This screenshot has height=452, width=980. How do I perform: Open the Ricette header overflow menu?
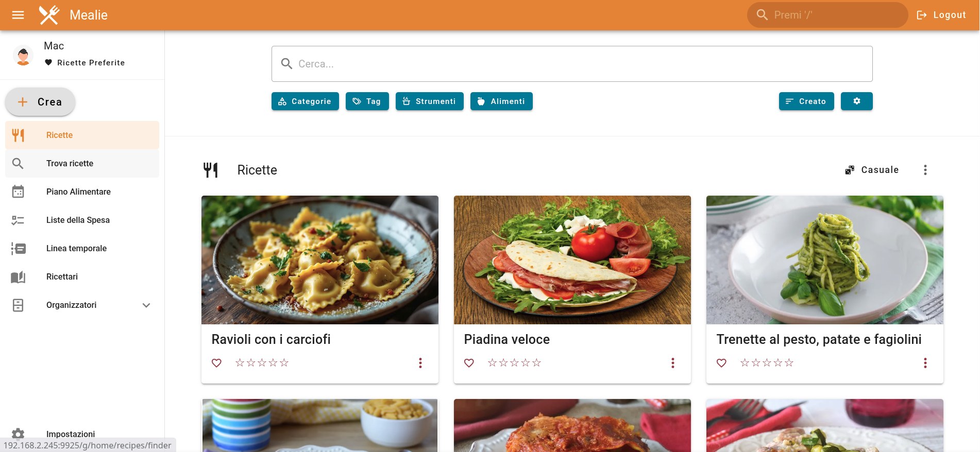point(925,169)
